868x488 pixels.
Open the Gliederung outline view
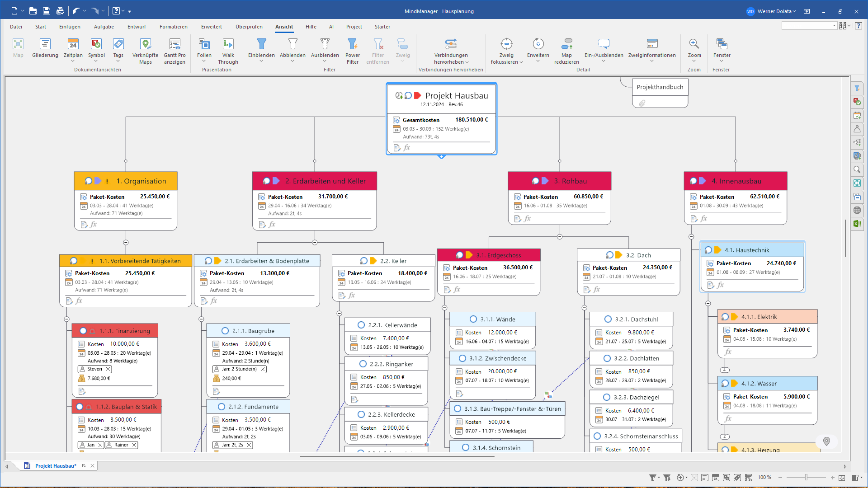[45, 44]
